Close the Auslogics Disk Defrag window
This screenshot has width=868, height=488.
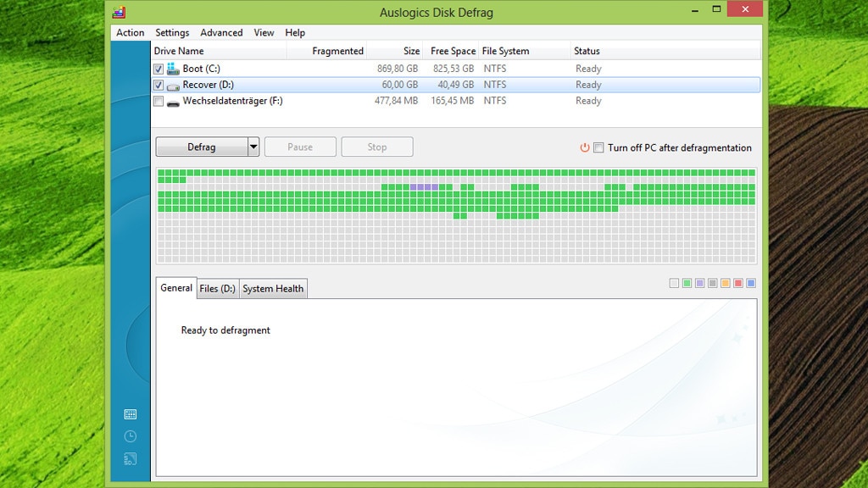click(745, 8)
